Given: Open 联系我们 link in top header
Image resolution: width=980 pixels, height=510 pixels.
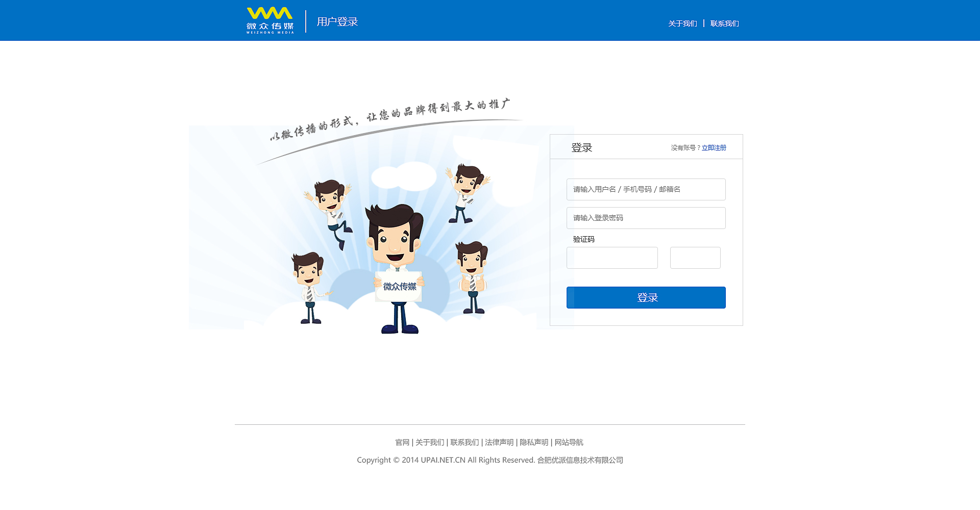Looking at the screenshot, I should [724, 23].
